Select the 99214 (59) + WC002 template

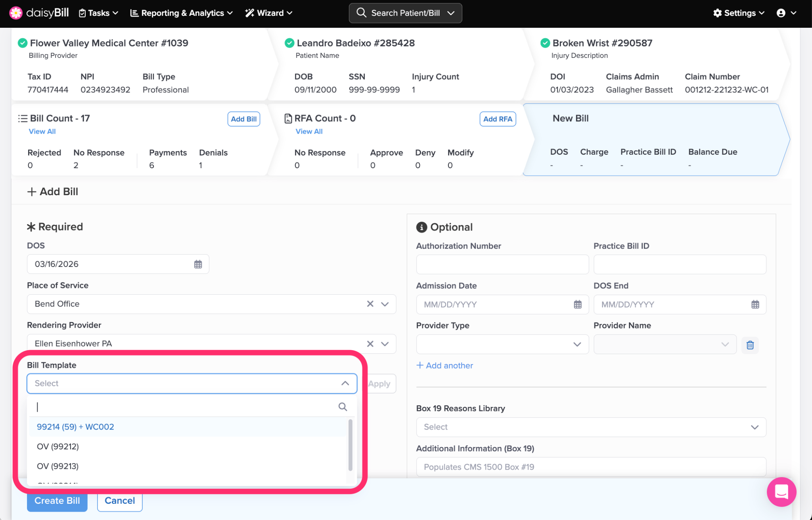coord(75,427)
